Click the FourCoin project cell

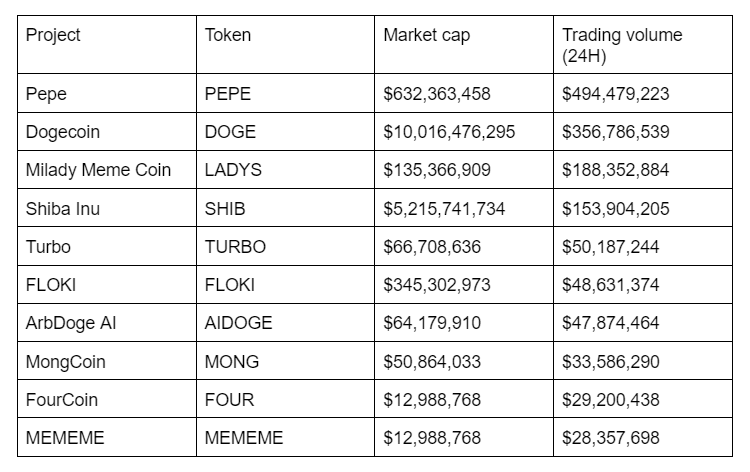(107, 399)
